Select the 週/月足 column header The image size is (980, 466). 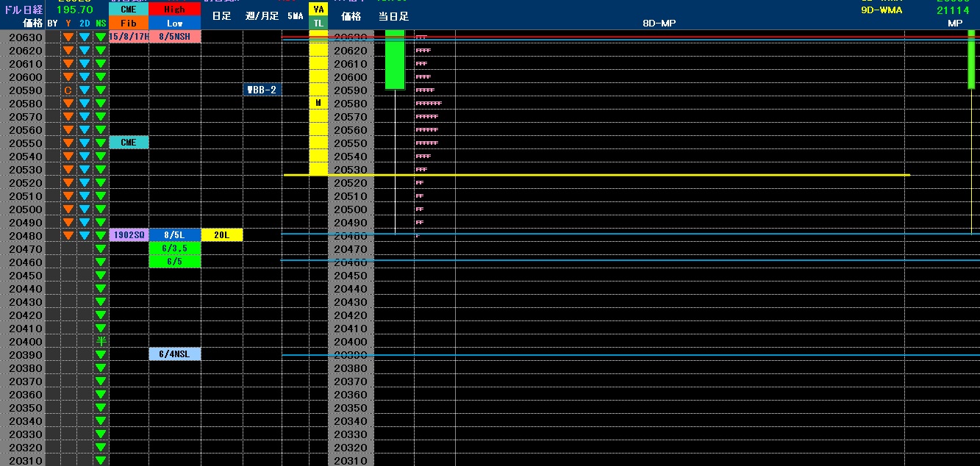tap(262, 16)
